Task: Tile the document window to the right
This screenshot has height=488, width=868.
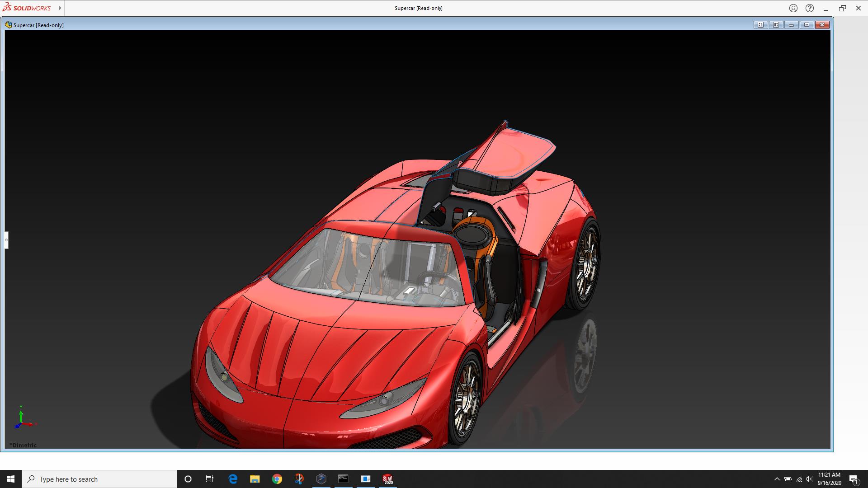Action: (x=776, y=25)
